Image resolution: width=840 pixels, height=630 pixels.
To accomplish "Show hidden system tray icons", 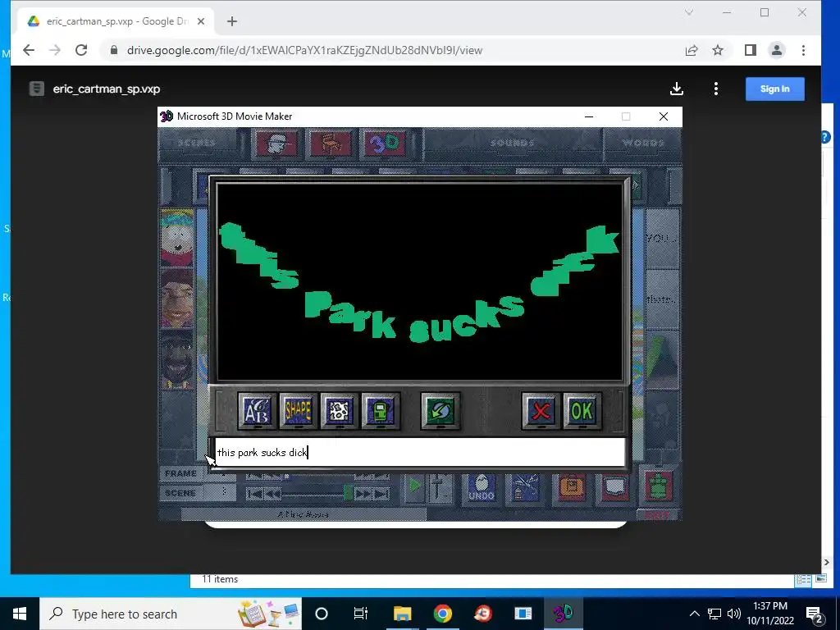I will (x=694, y=614).
